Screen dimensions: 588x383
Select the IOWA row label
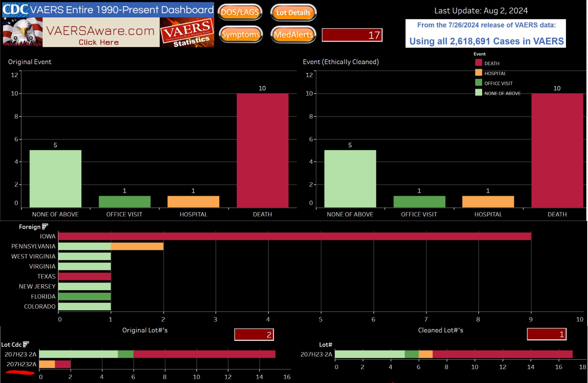click(x=48, y=236)
